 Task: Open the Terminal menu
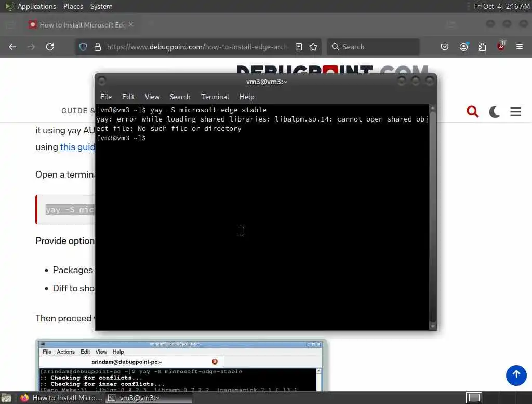click(215, 97)
